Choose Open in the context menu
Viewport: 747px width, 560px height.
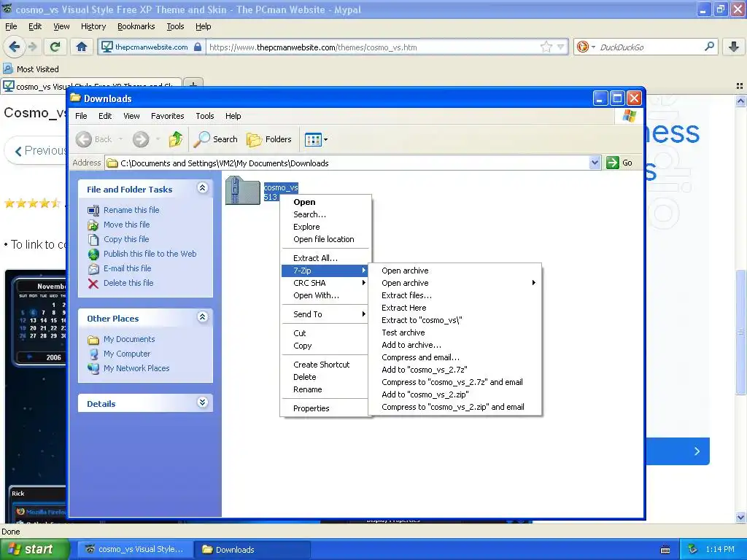325,202
